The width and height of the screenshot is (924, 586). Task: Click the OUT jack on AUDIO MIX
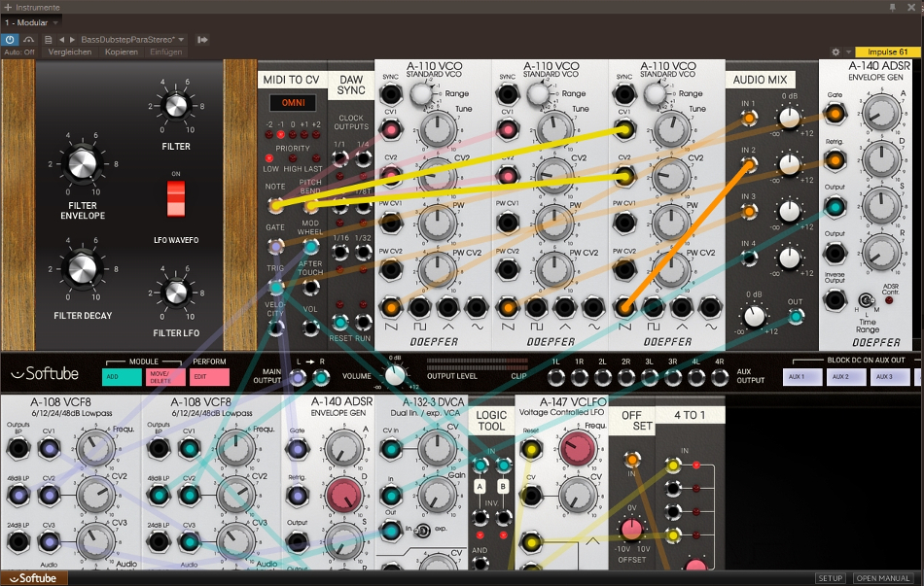pos(796,316)
